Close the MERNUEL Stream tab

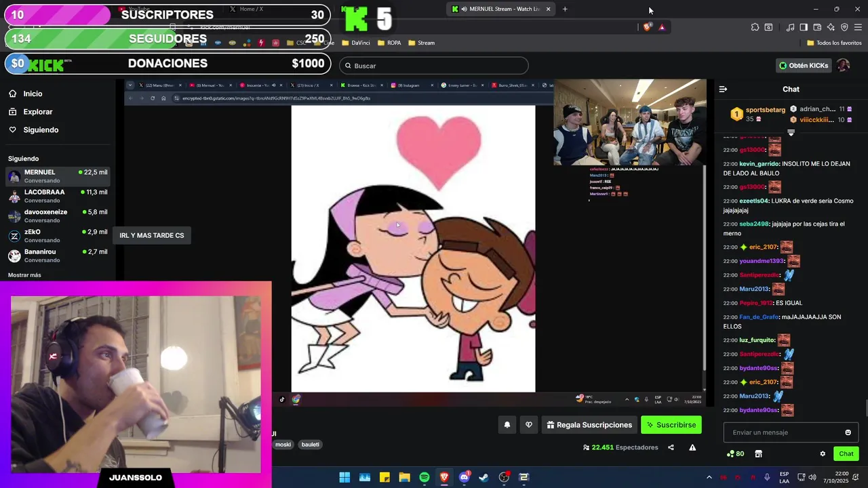pos(548,9)
